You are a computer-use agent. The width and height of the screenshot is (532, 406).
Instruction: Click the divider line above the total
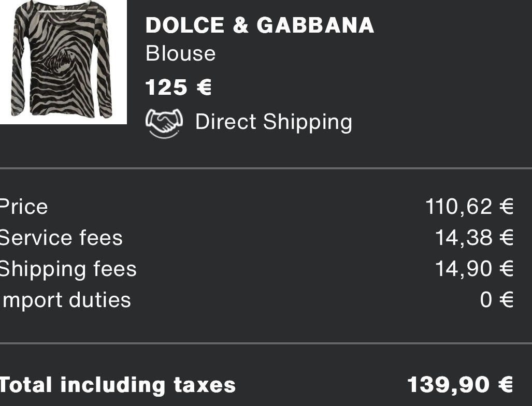point(266,343)
